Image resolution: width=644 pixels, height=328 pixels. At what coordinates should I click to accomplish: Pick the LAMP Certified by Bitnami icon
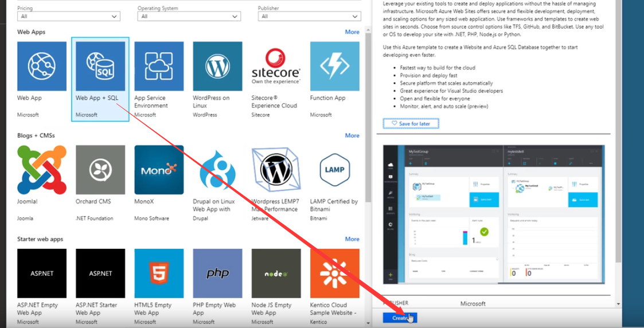(335, 170)
